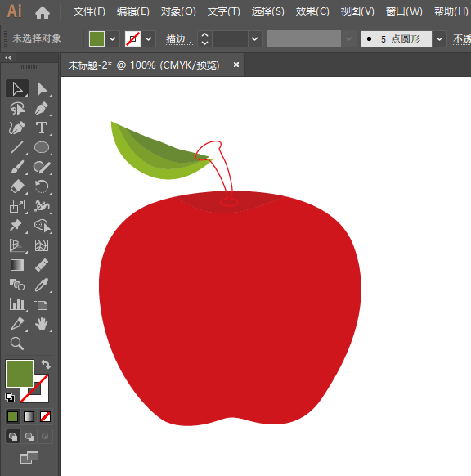Image resolution: width=471 pixels, height=476 pixels.
Task: Open the 5 点圆形 brush dropdown
Action: [x=439, y=39]
